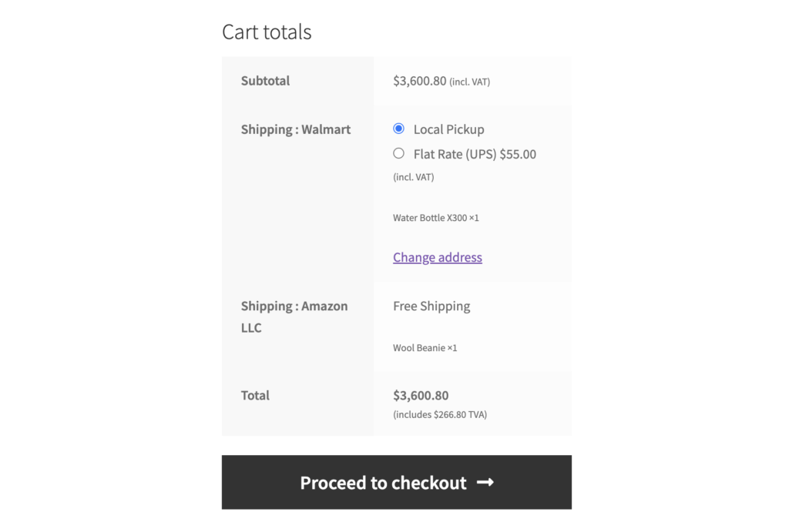Click the bold total amount $3,600.80
Image resolution: width=789 pixels, height=532 pixels.
click(x=421, y=395)
